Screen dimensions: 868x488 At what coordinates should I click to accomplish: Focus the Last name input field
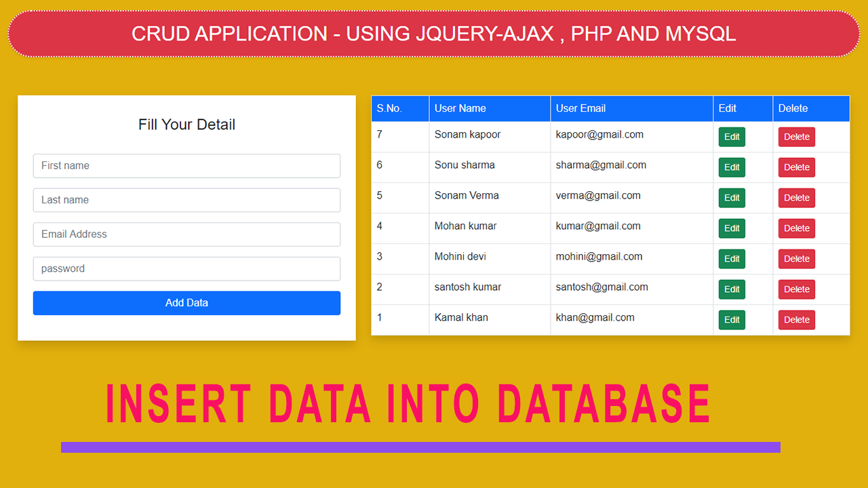[186, 200]
